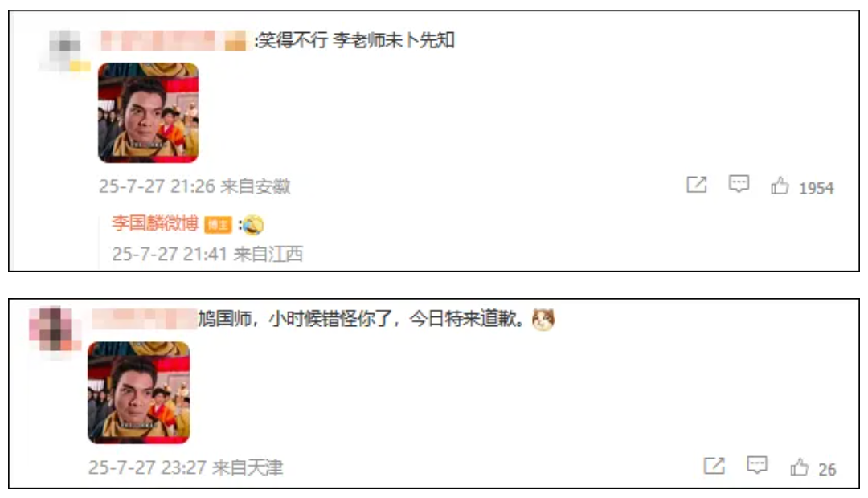This screenshot has height=498, width=868.
Task: Click the 1954 like count
Action: [x=816, y=188]
